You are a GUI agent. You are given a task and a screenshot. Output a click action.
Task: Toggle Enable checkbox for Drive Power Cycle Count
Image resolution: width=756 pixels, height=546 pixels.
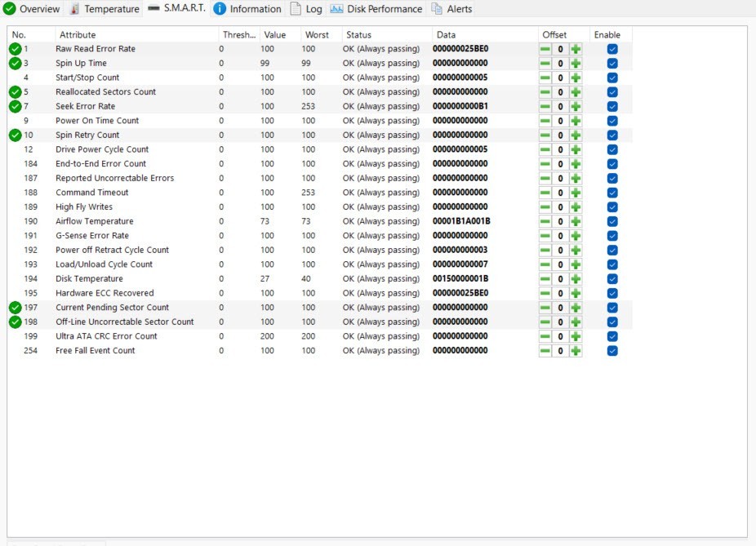[x=612, y=149]
